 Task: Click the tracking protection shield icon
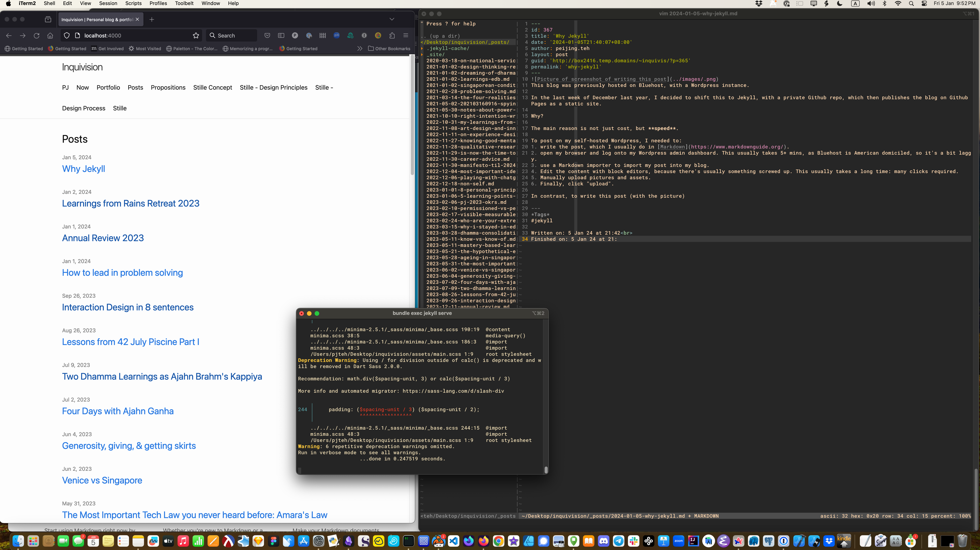click(67, 35)
